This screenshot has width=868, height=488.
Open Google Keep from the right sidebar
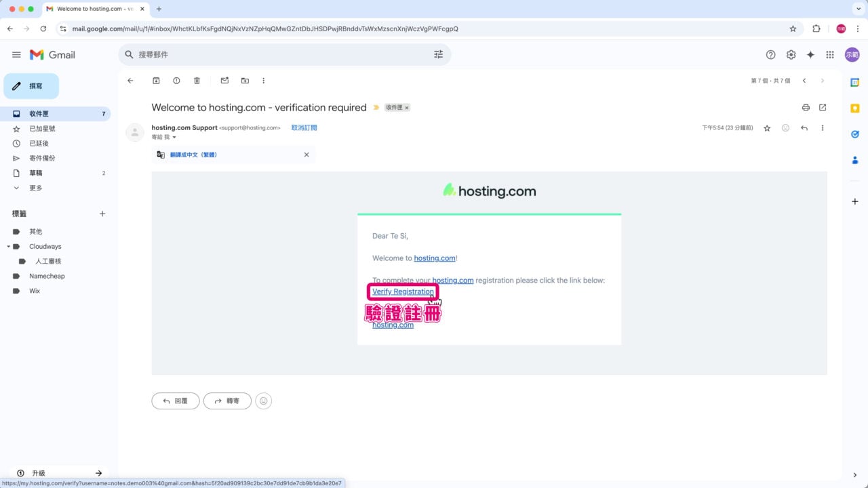[x=855, y=108]
